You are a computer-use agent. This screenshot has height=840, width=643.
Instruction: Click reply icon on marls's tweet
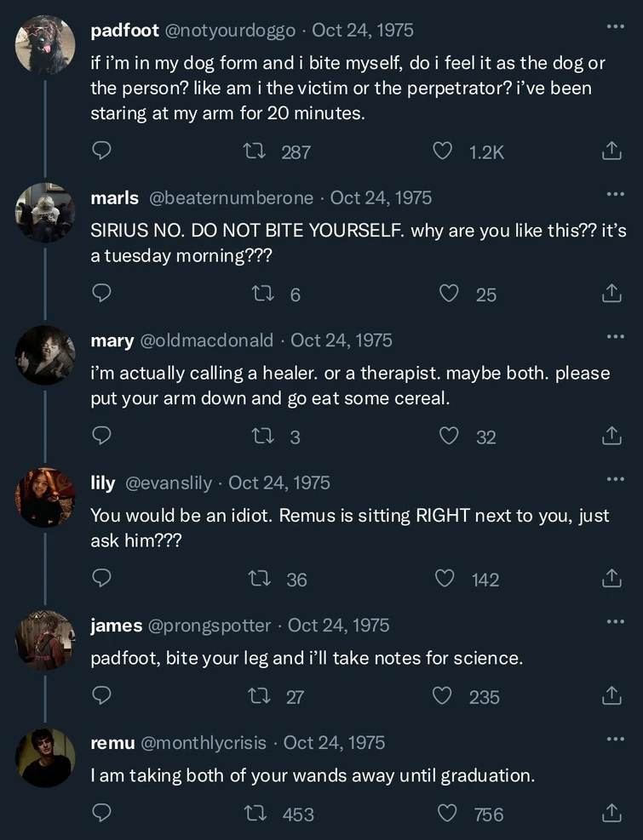click(x=101, y=294)
